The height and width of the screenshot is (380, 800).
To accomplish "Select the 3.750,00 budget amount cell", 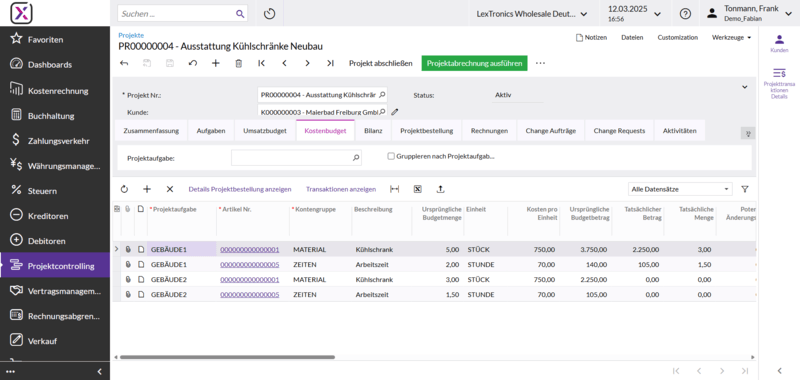I will click(x=585, y=249).
